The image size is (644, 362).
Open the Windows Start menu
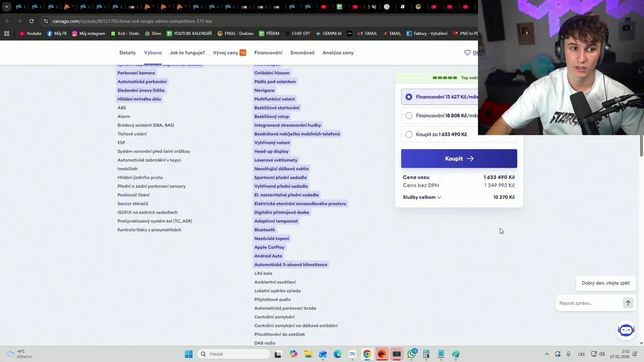pyautogui.click(x=189, y=354)
